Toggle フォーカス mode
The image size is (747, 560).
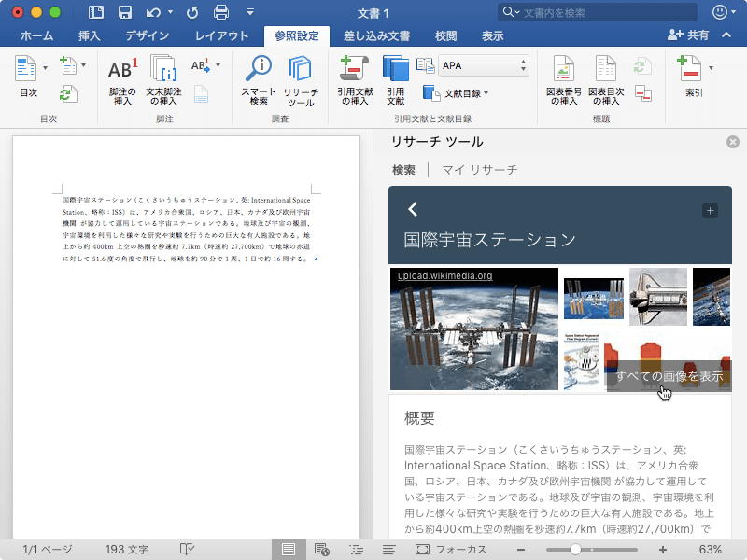click(x=451, y=550)
